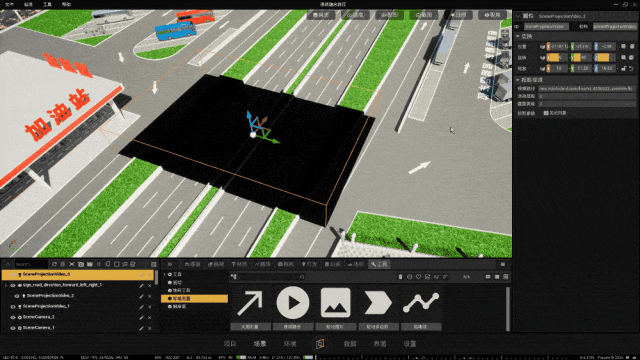Select the 工具 tab with wrench icon

pyautogui.click(x=379, y=264)
